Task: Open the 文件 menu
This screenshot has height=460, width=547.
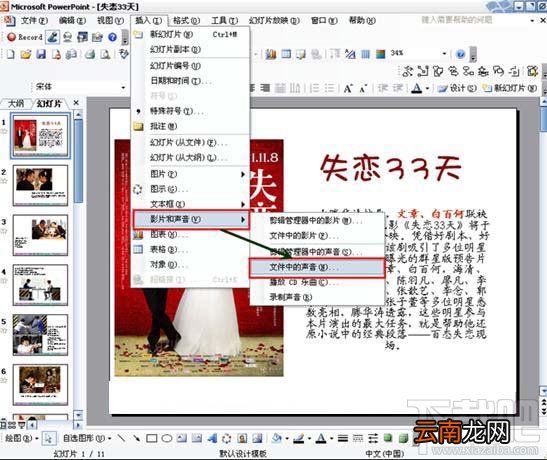Action: click(34, 21)
